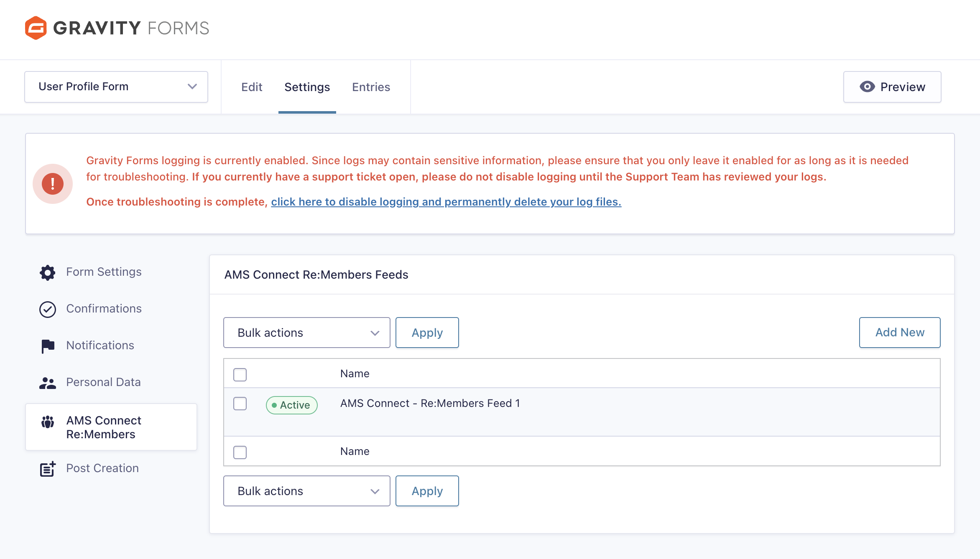Select the Settings tab
Screen dimensions: 980x559
point(307,87)
